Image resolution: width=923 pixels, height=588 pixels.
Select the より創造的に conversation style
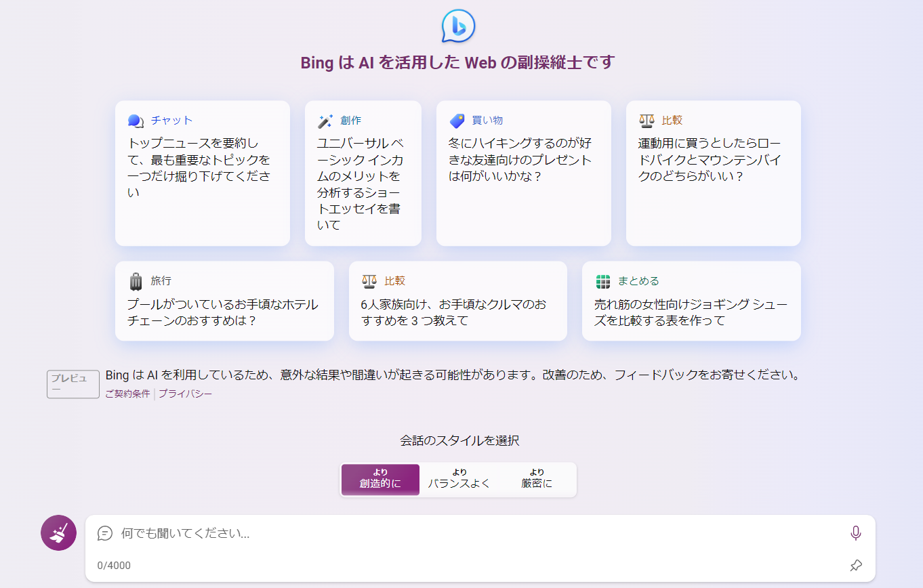point(380,480)
